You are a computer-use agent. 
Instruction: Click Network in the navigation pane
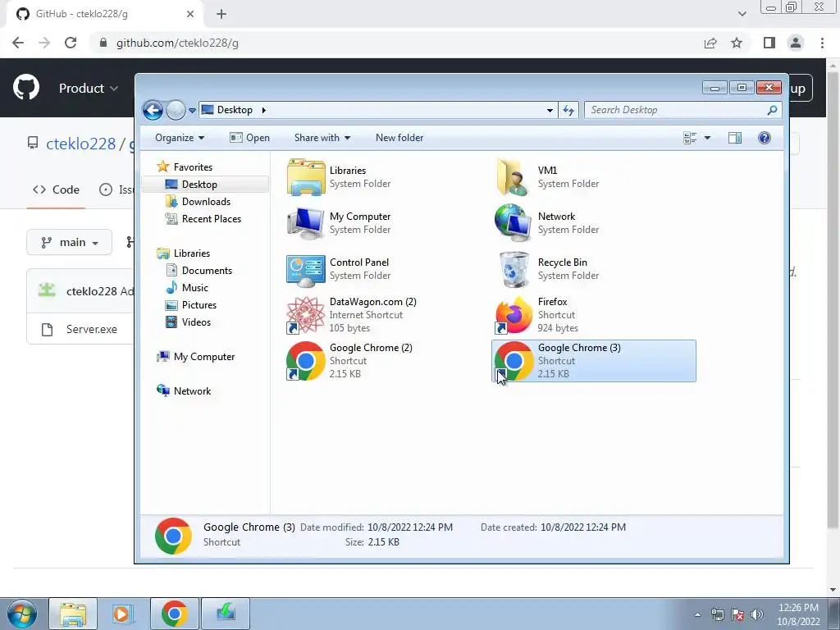[x=184, y=391]
